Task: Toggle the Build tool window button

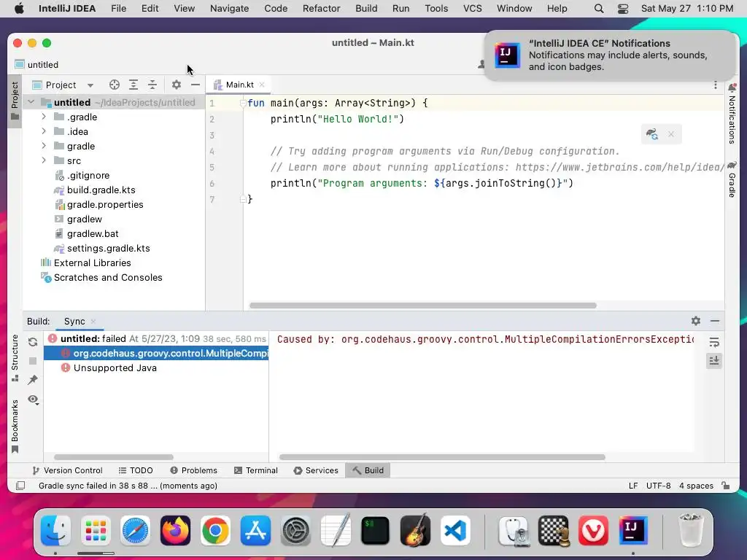Action: [368, 470]
